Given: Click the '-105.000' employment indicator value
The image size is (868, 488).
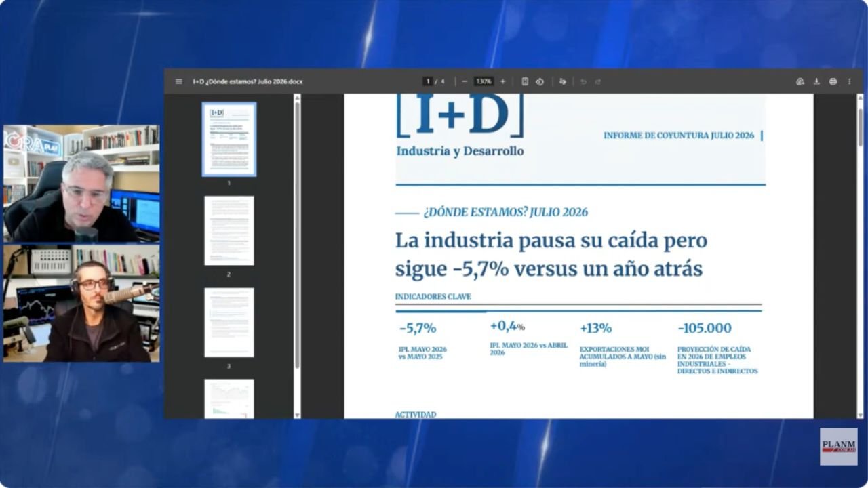Looking at the screenshot, I should pyautogui.click(x=705, y=329).
